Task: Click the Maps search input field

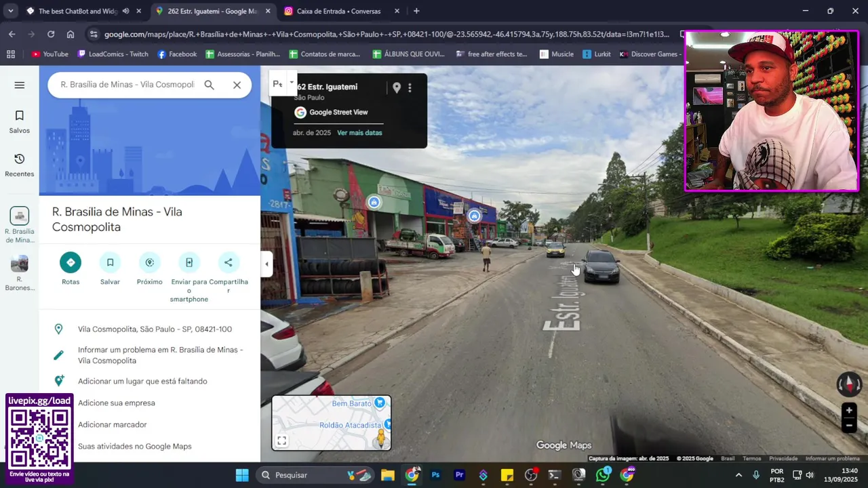Action: tap(127, 85)
